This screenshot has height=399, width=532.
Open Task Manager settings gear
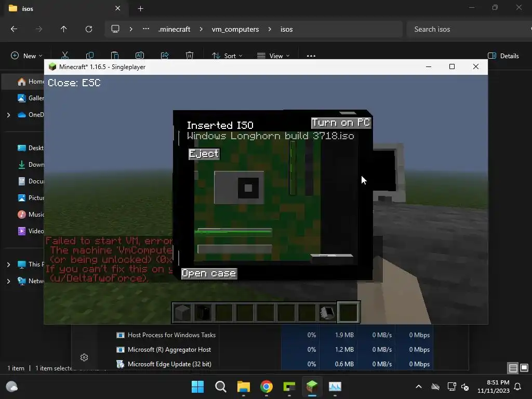(84, 357)
